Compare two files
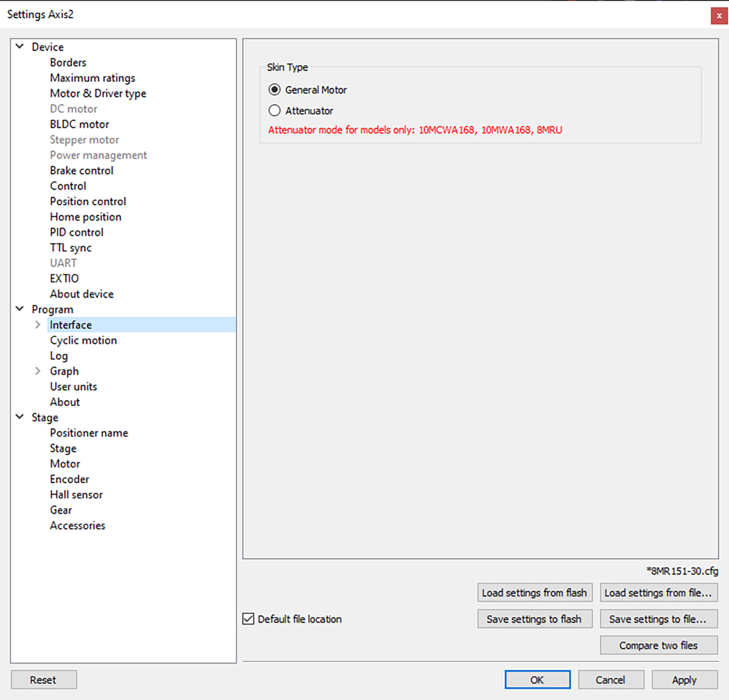729x700 pixels. (x=658, y=645)
